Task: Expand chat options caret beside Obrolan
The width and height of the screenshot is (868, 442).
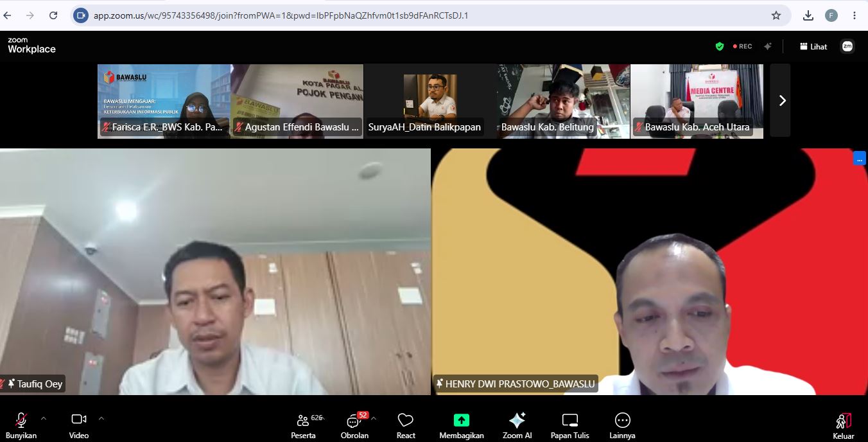Action: pyautogui.click(x=374, y=418)
